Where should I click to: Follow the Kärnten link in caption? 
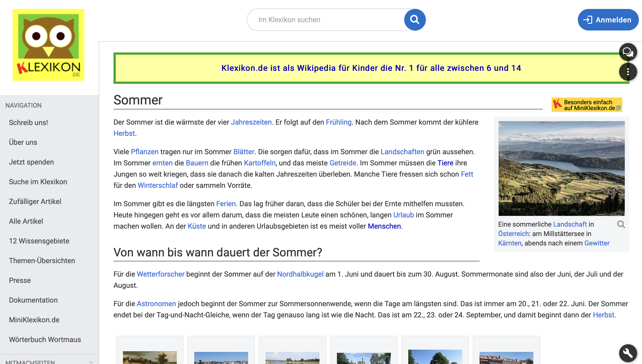point(510,243)
